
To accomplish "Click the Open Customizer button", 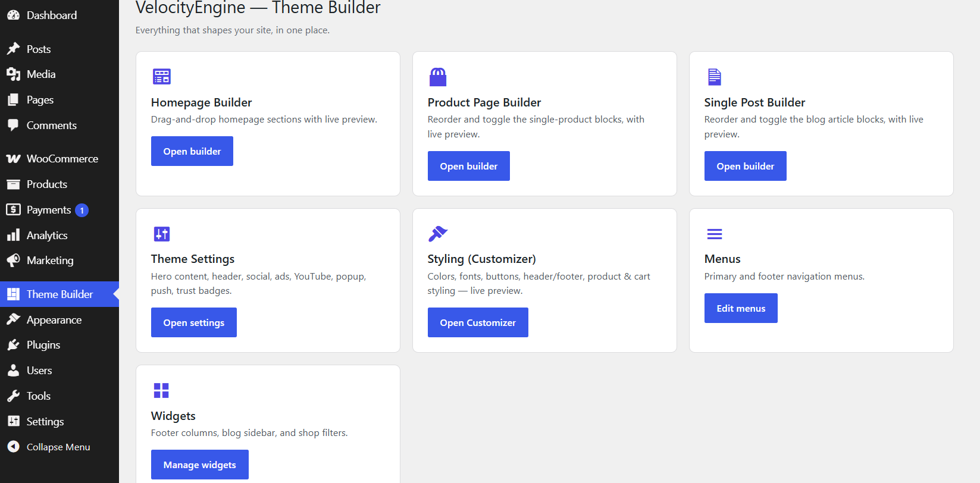I will click(478, 322).
